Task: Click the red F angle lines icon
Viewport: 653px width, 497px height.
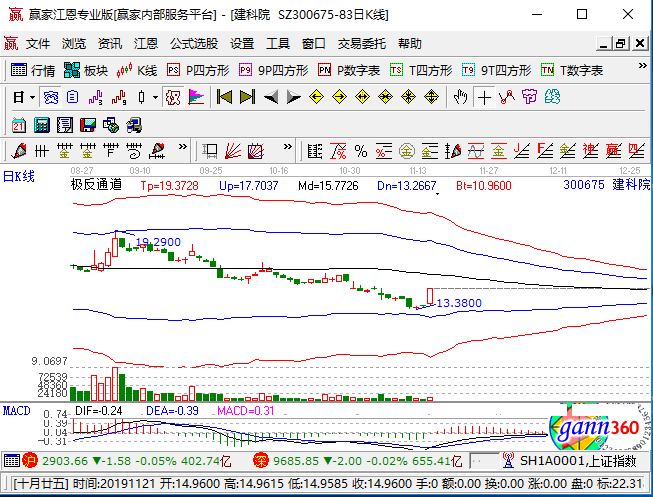Action: (544, 151)
